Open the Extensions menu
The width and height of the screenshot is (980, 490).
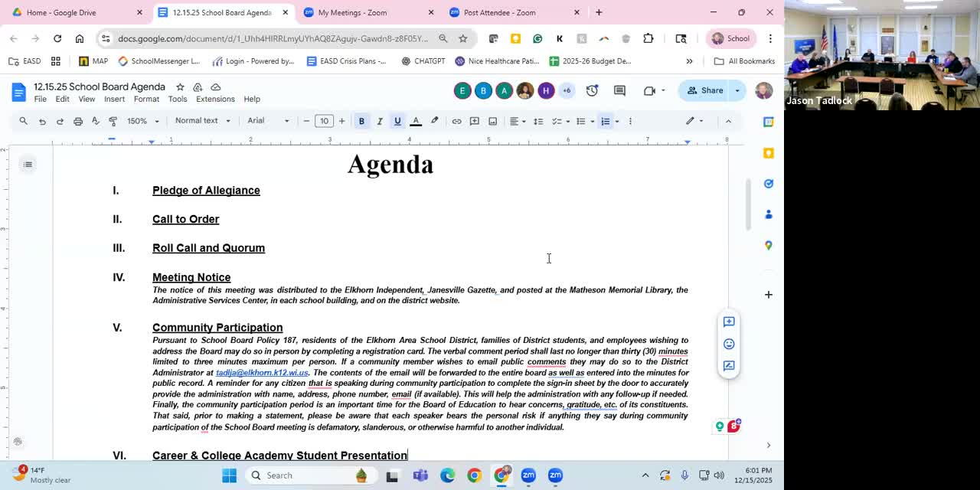[215, 99]
